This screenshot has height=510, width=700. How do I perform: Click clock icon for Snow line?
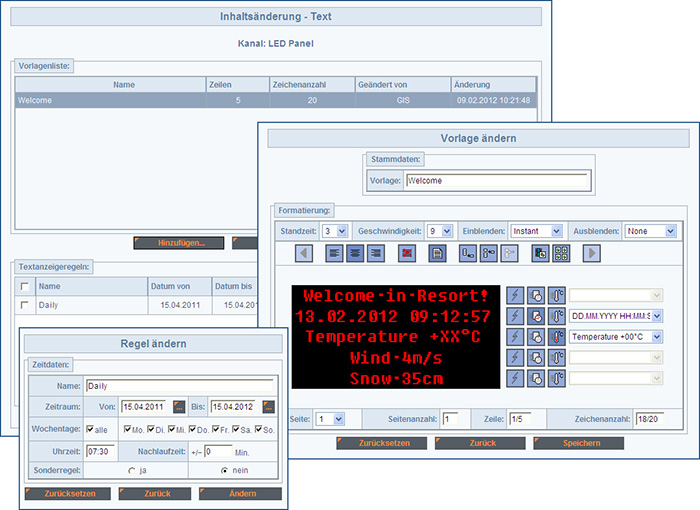tap(536, 378)
